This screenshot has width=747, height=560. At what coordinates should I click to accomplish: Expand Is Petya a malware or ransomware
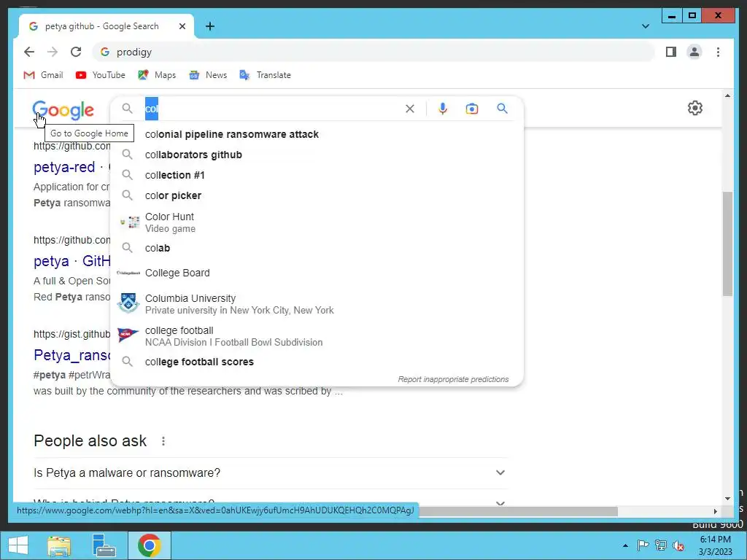point(271,472)
